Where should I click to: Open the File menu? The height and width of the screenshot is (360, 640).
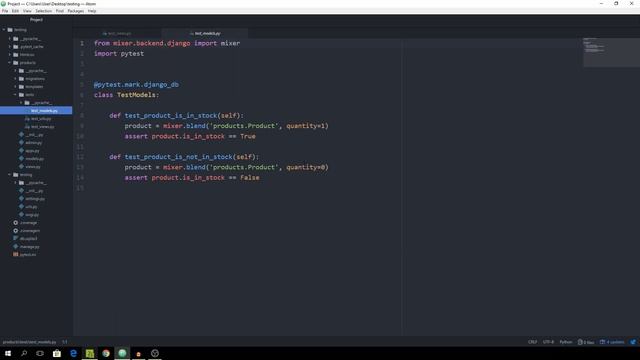[5, 11]
